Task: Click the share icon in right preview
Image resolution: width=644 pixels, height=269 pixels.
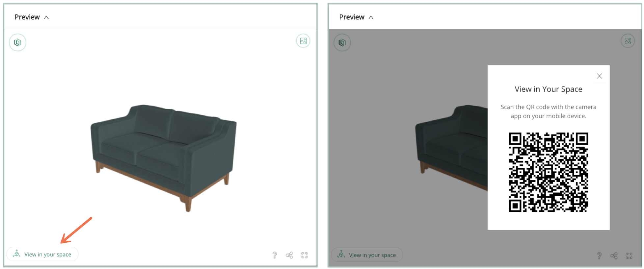Action: [x=614, y=256]
